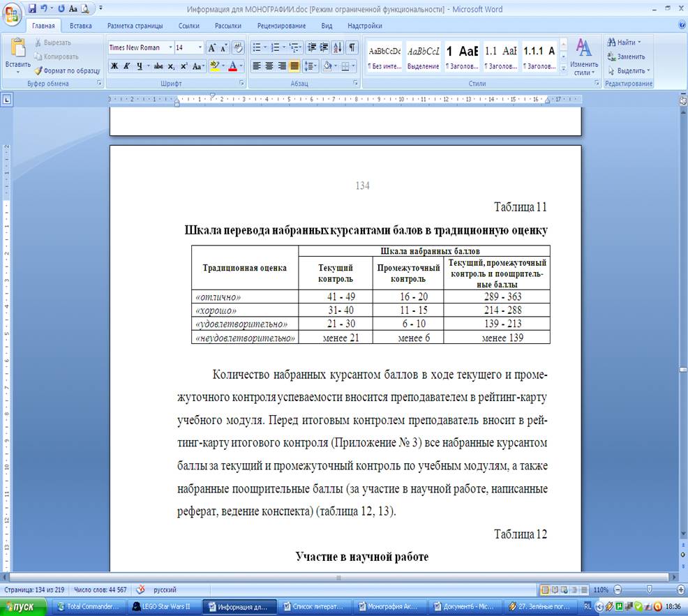
Task: Click the grow font size icon
Action: click(212, 47)
